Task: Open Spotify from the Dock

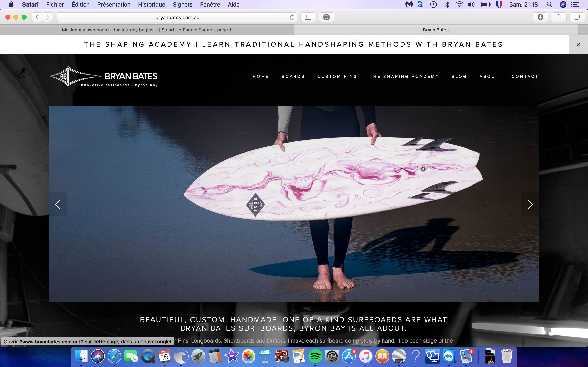Action: 315,356
